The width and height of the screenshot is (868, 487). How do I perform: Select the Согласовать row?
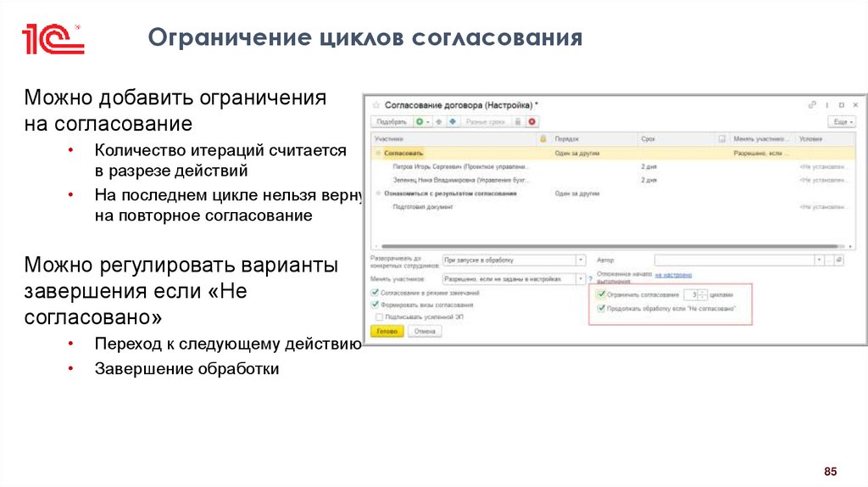[612, 153]
